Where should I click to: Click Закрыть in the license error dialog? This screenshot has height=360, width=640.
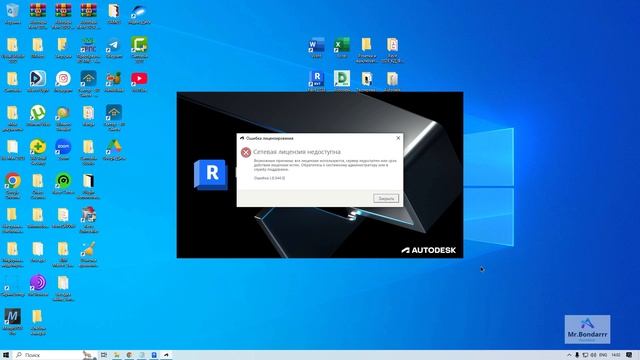tap(386, 198)
